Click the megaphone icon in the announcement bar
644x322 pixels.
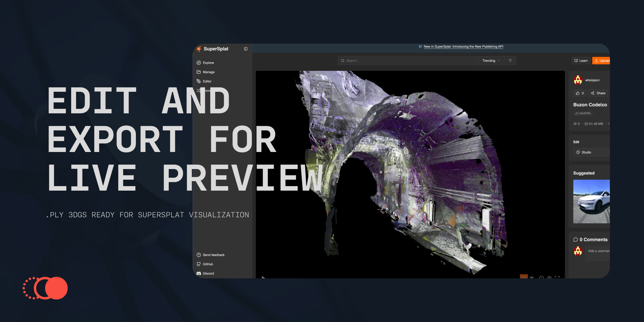[x=420, y=47]
